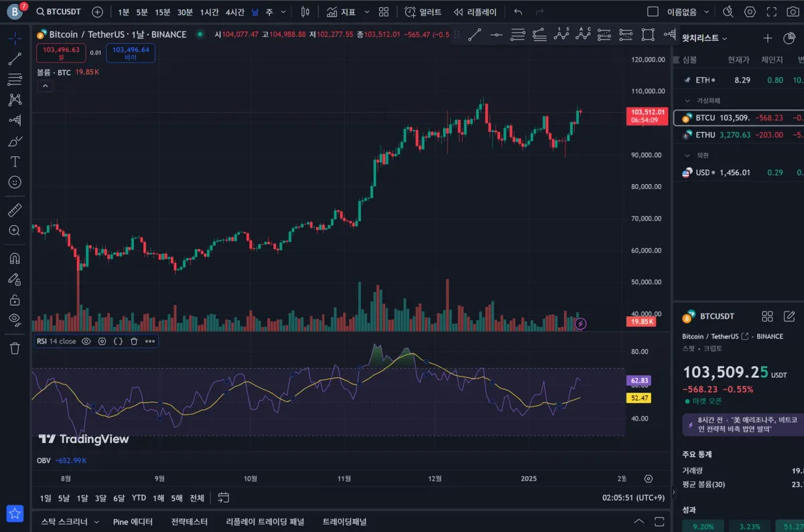804x532 pixels.
Task: Expand the 왓치리스트 dropdown
Action: pos(705,38)
